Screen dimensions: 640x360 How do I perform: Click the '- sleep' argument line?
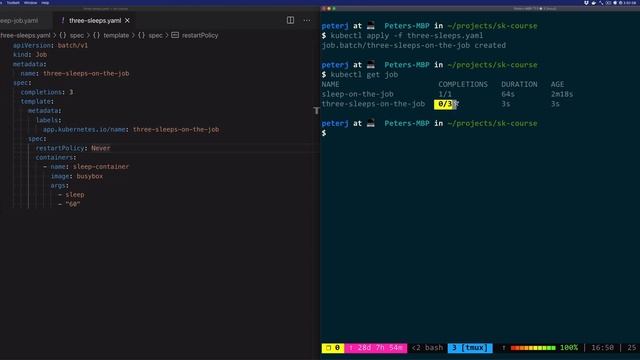(x=71, y=195)
